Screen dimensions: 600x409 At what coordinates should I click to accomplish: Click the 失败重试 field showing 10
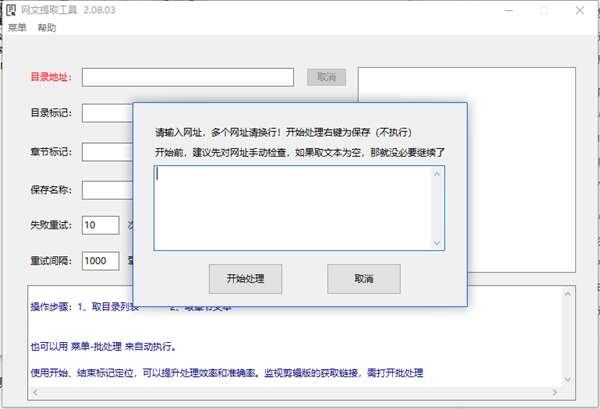pos(101,225)
